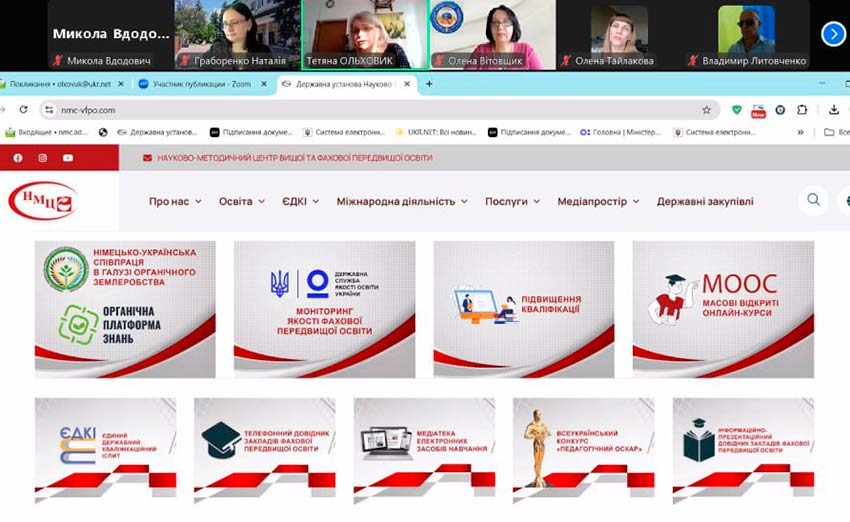Expand the 'Освіта' menu
This screenshot has width=850, height=522.
tap(242, 201)
